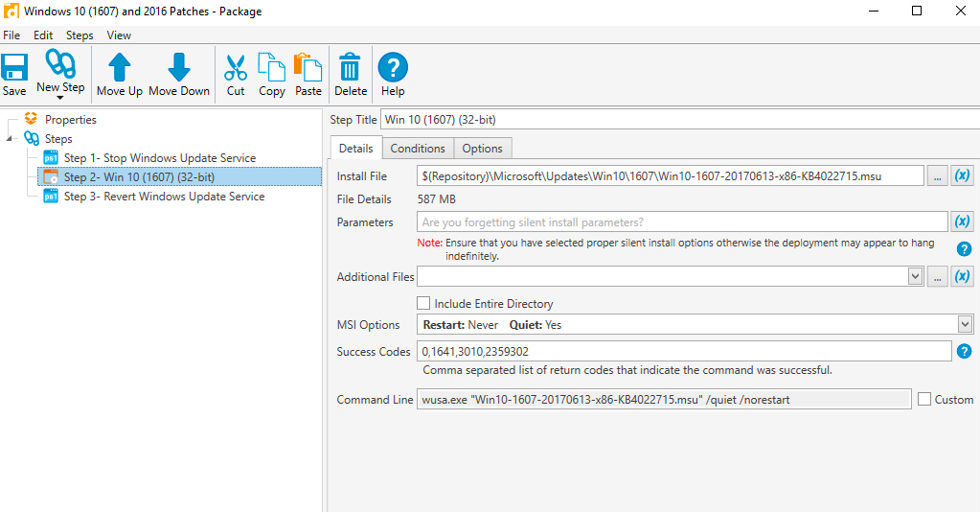
Task: Switch to the Conditions tab
Action: [418, 149]
